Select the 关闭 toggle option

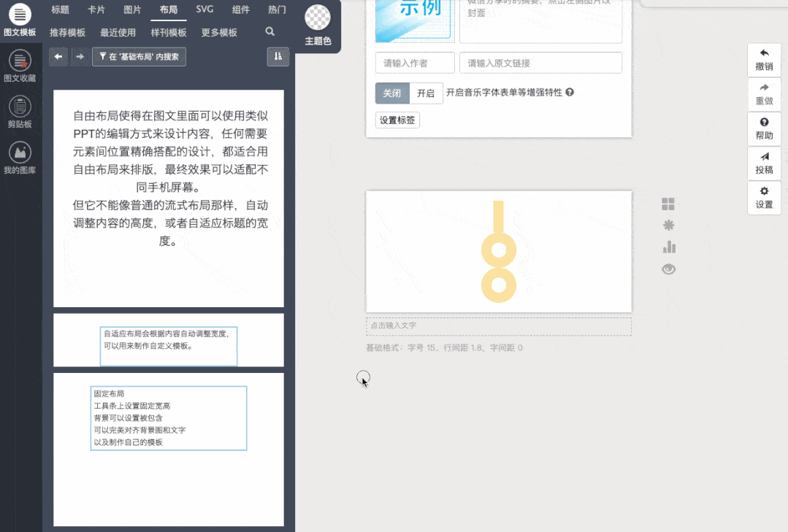point(392,93)
